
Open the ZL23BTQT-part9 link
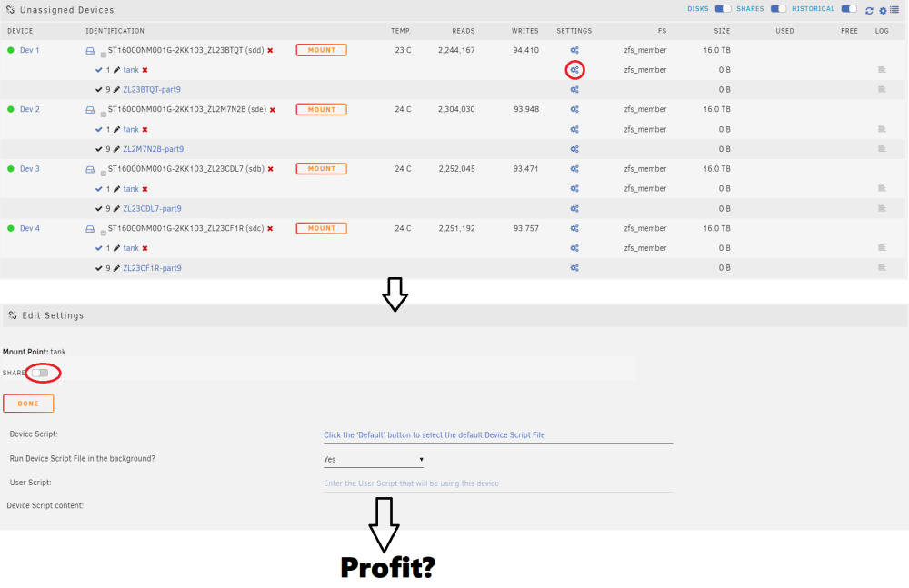pyautogui.click(x=152, y=90)
